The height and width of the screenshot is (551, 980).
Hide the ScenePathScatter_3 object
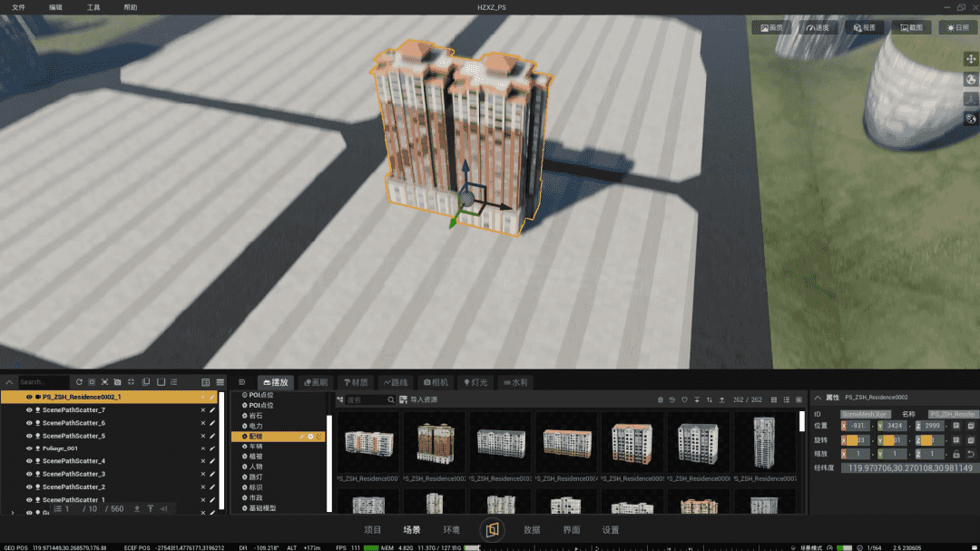tap(29, 474)
